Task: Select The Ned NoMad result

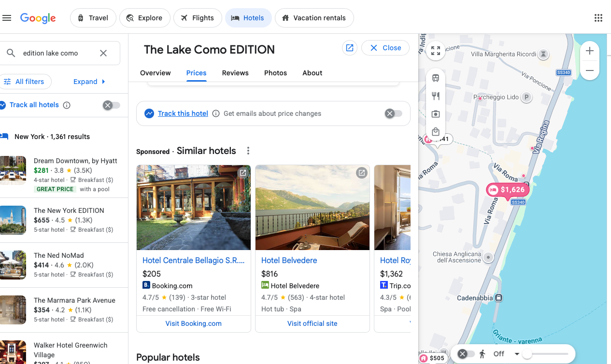Action: [64, 265]
